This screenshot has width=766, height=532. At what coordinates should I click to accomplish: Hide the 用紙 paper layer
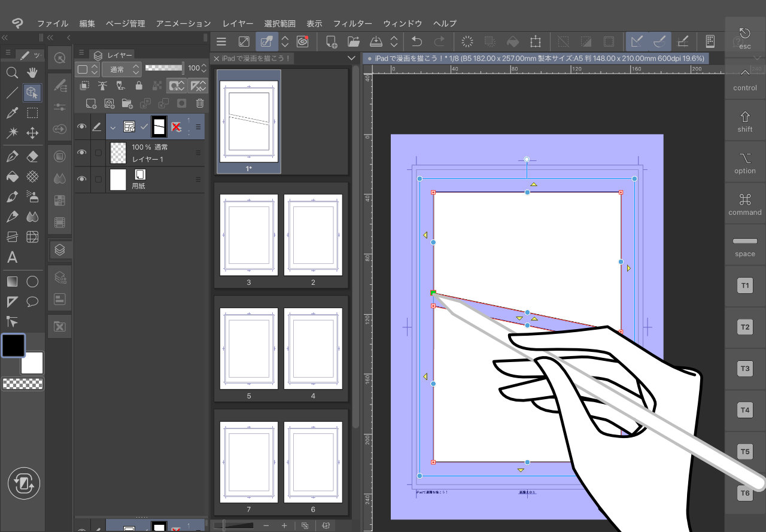[81, 179]
